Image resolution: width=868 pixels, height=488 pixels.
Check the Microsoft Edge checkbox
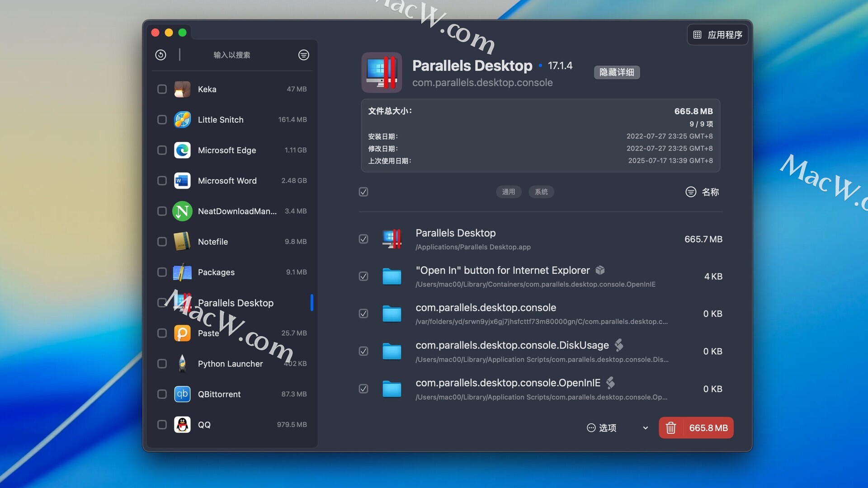tap(162, 150)
